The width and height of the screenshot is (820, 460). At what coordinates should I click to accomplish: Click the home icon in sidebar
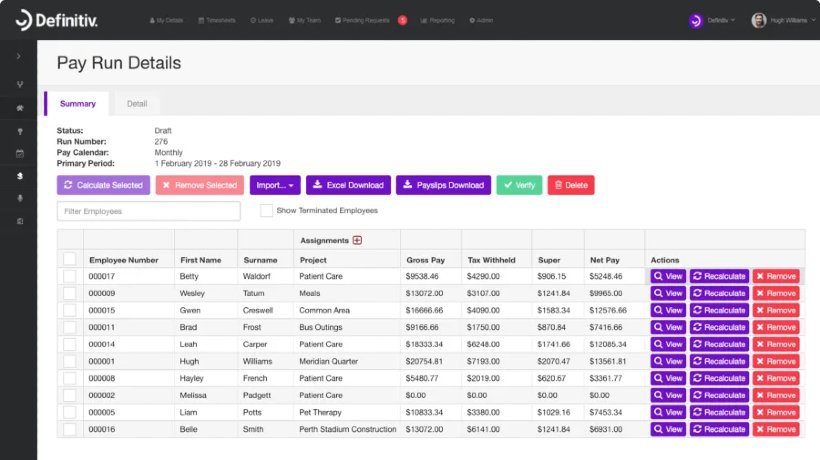[x=18, y=108]
